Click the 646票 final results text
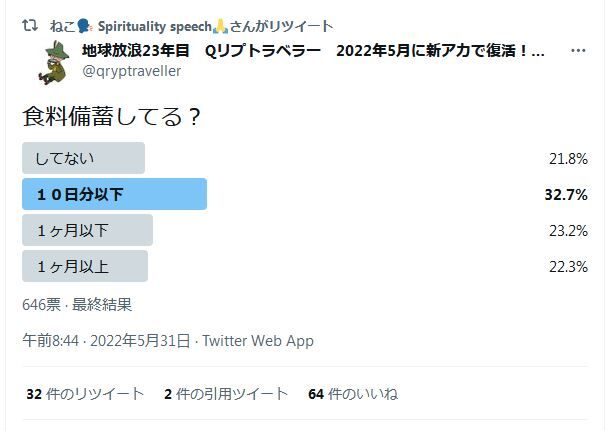The height and width of the screenshot is (431, 610). tap(77, 305)
